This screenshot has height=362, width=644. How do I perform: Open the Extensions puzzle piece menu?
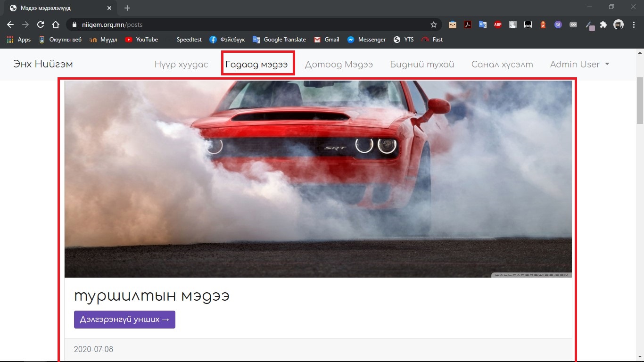(603, 25)
